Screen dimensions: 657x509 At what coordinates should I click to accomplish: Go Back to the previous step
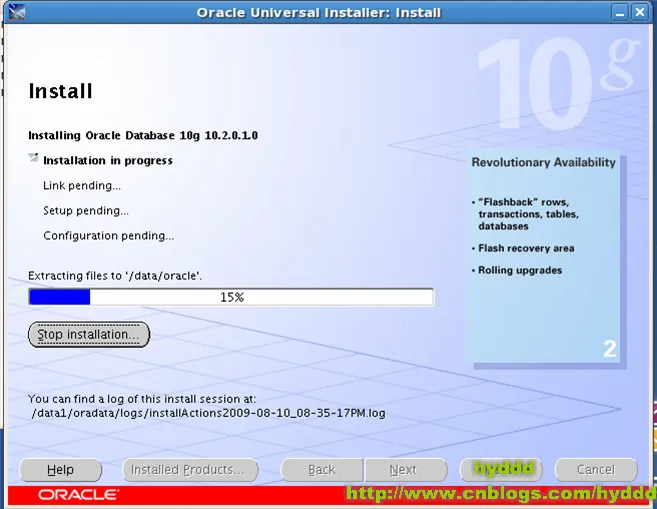322,470
